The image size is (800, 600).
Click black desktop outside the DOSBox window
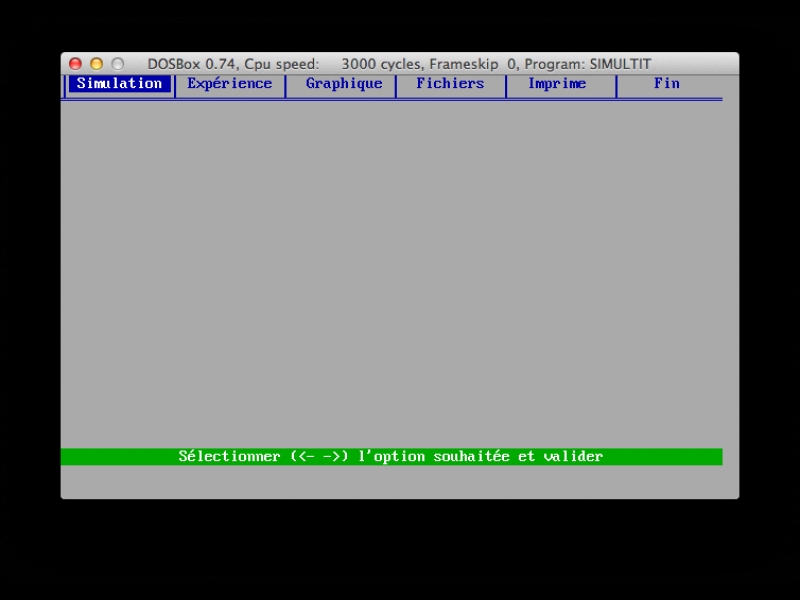[400, 550]
